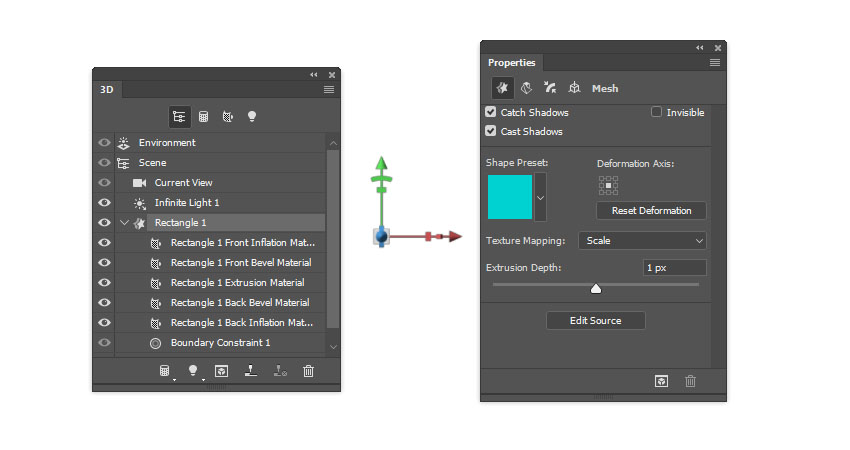This screenshot has width=850, height=450.
Task: Open the Cap tab icon in Properties
Action: pos(550,88)
